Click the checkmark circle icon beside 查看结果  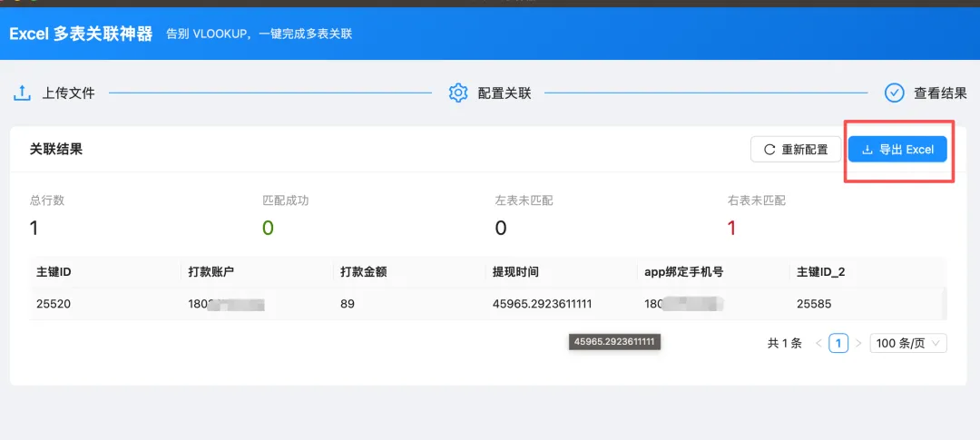pos(895,93)
